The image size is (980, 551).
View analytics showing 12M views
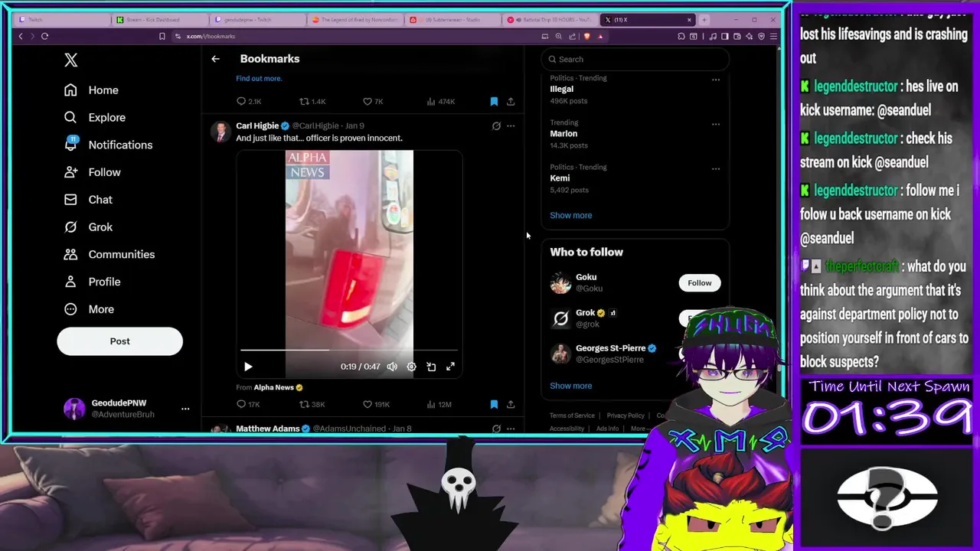point(439,404)
